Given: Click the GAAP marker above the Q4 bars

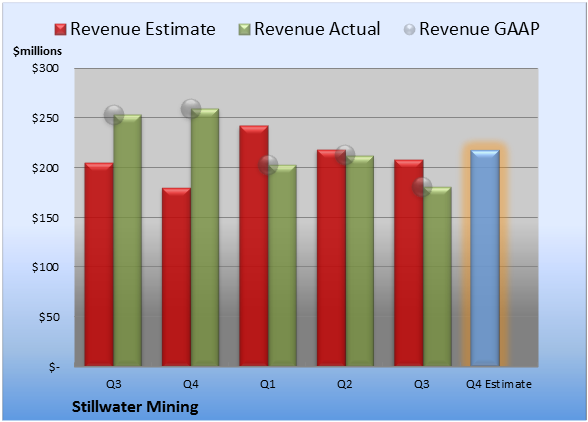Looking at the screenshot, I should (191, 109).
